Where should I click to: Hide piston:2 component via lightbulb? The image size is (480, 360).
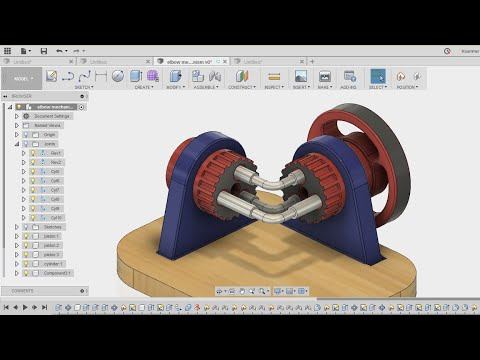click(x=26, y=245)
